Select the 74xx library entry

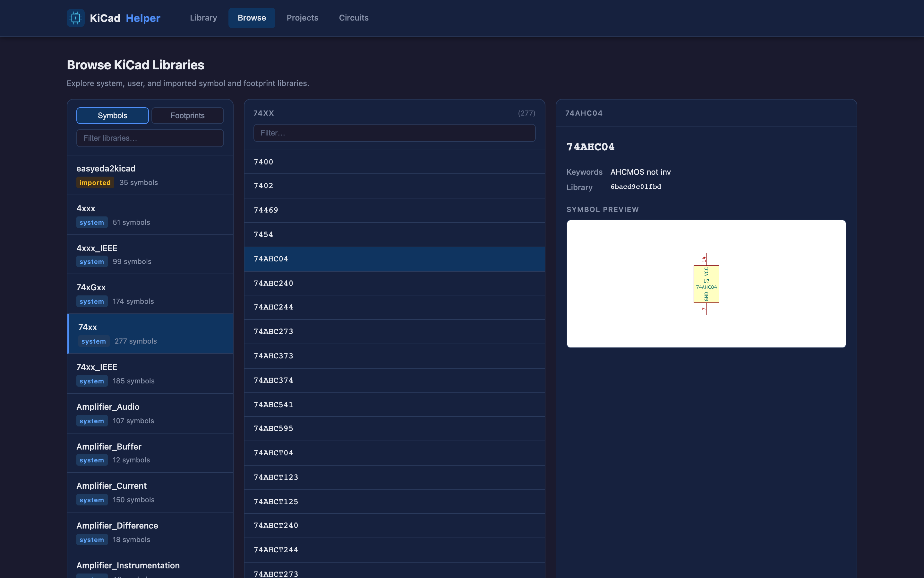(x=150, y=334)
